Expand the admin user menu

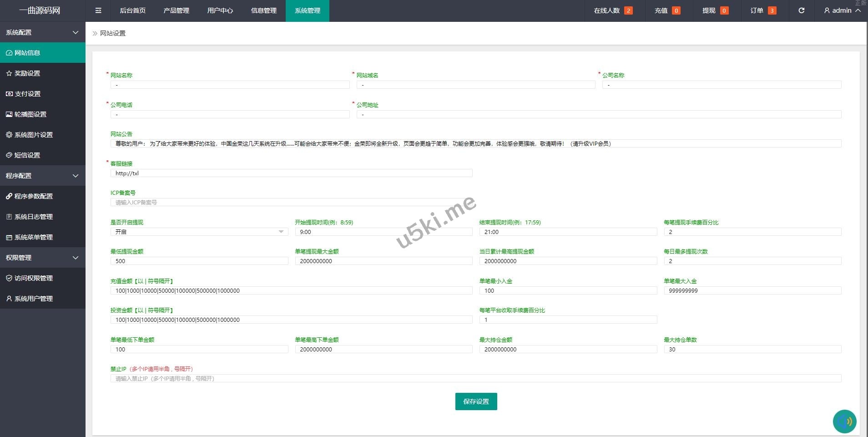842,10
